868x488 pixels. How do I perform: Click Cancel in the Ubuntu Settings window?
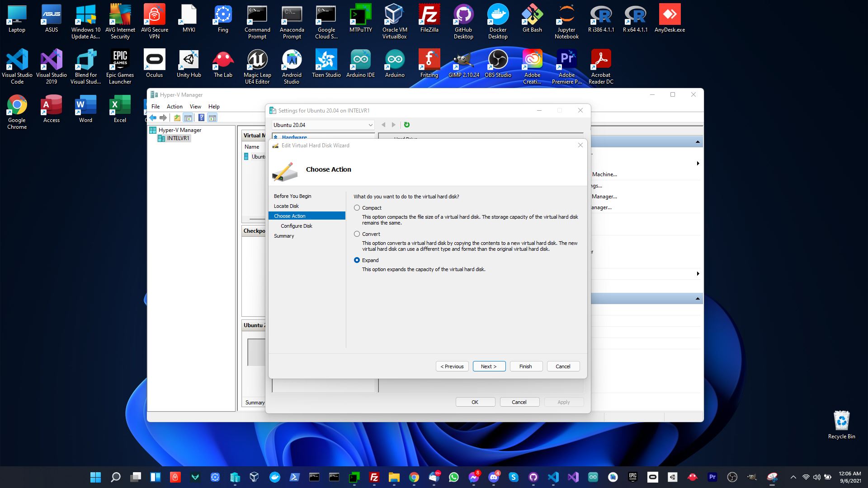point(519,402)
